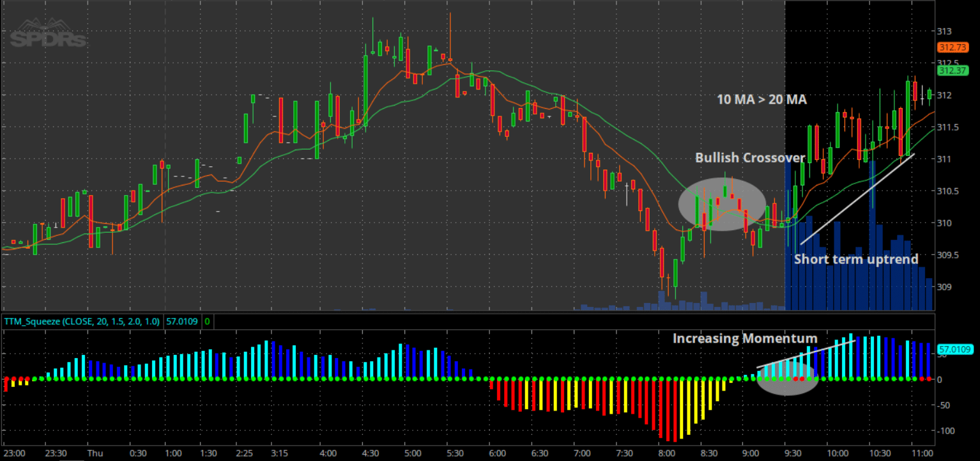Click the 310.5 price axis label
The height and width of the screenshot is (461, 980).
click(949, 191)
